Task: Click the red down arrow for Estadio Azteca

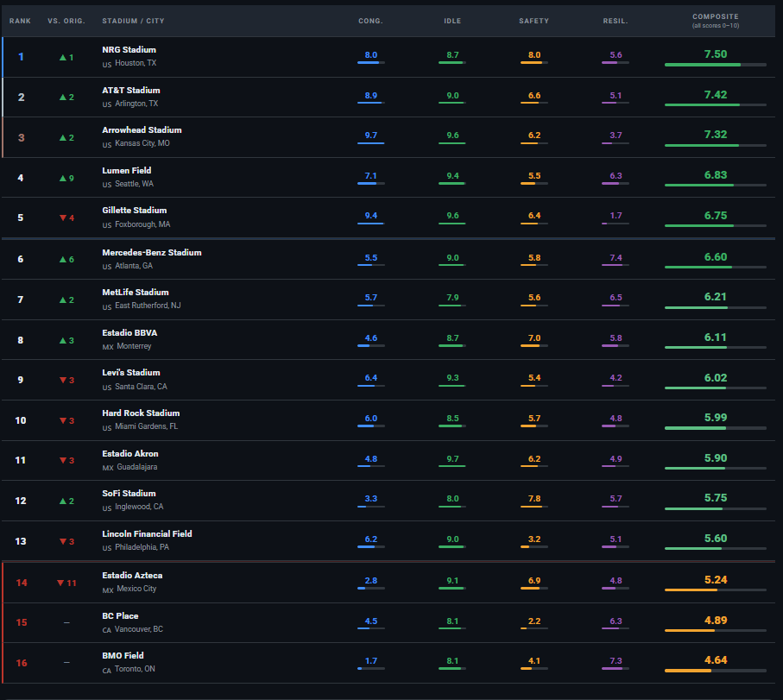Action: pyautogui.click(x=60, y=583)
